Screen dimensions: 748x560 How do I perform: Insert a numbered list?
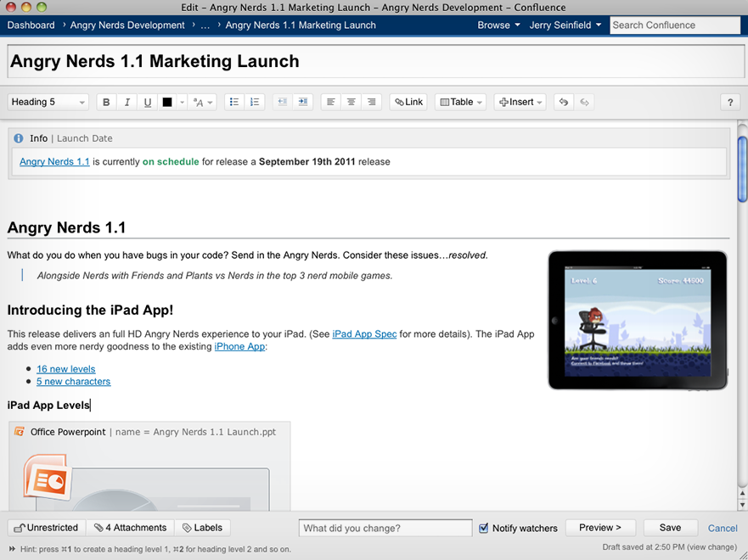click(255, 102)
